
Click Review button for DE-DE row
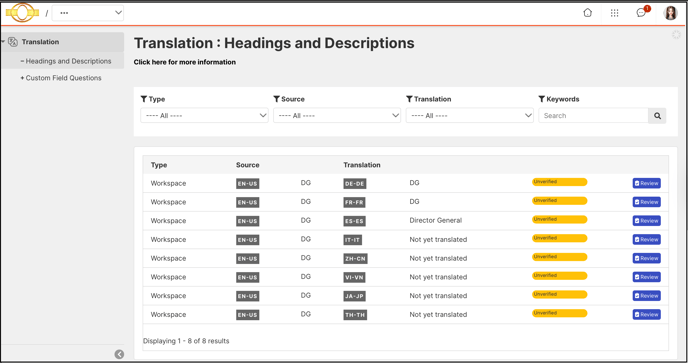point(646,183)
